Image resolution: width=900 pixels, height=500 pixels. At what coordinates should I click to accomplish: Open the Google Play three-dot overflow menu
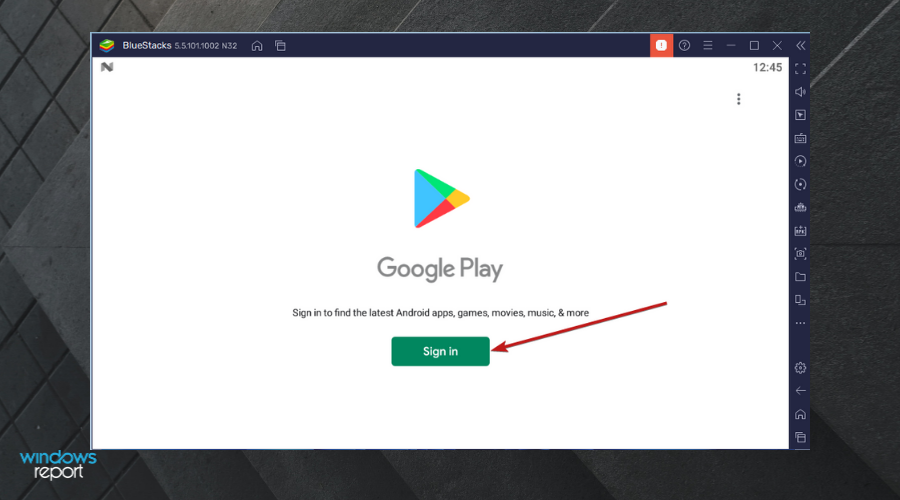coord(739,99)
